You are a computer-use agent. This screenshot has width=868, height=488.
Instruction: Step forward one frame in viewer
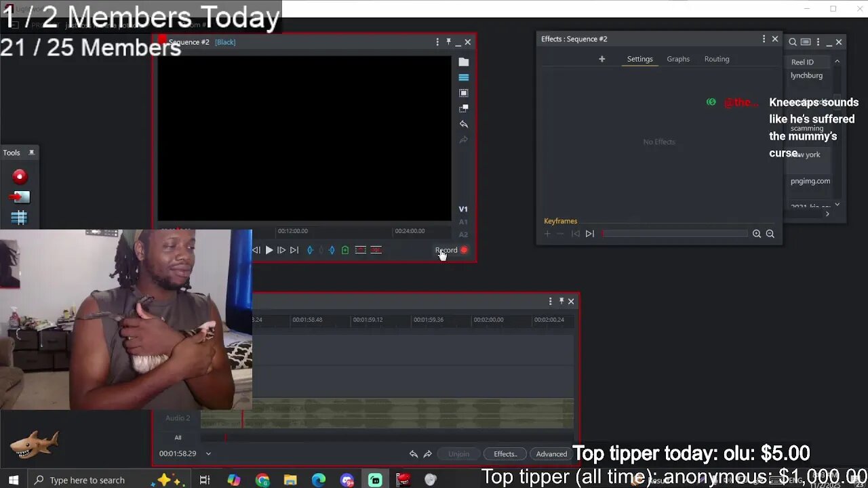pos(281,250)
